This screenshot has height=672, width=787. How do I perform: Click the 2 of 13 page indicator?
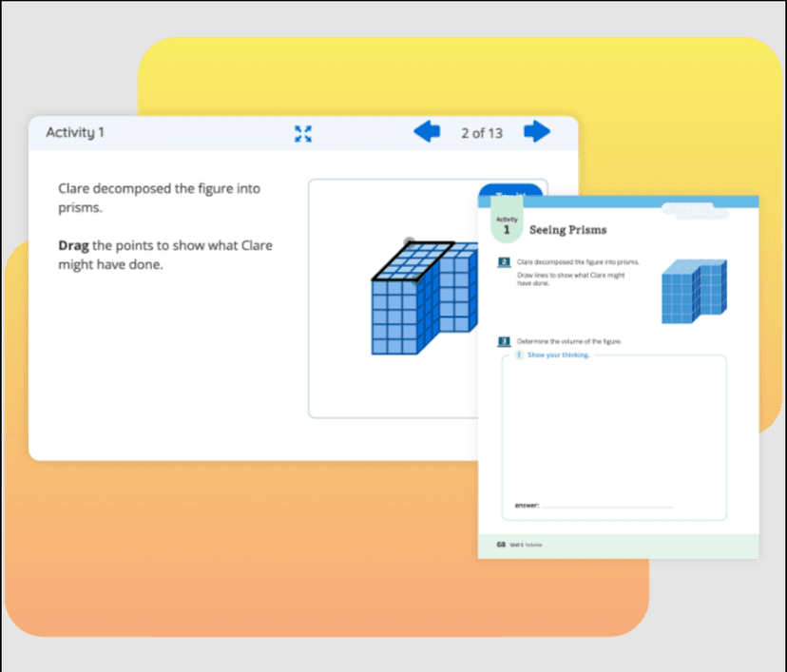[481, 132]
